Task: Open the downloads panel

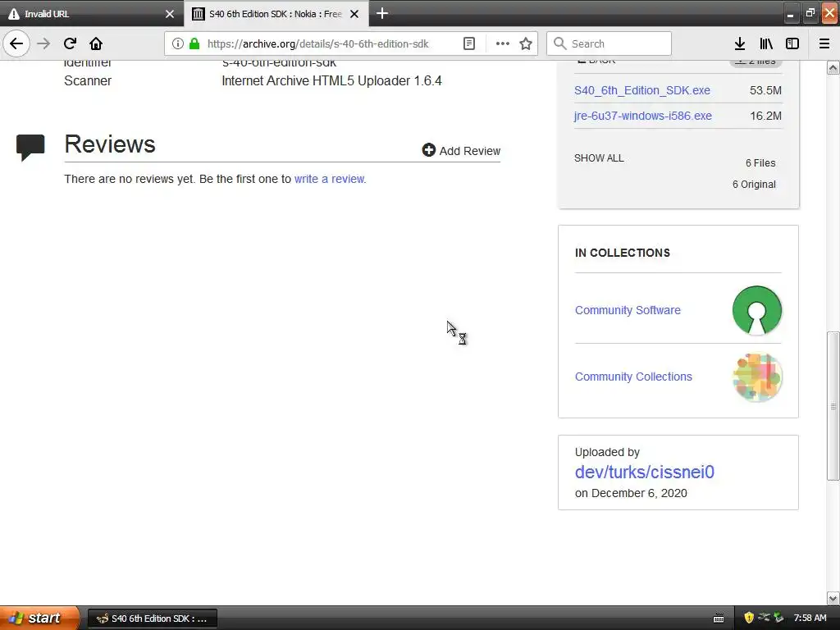Action: (x=740, y=43)
